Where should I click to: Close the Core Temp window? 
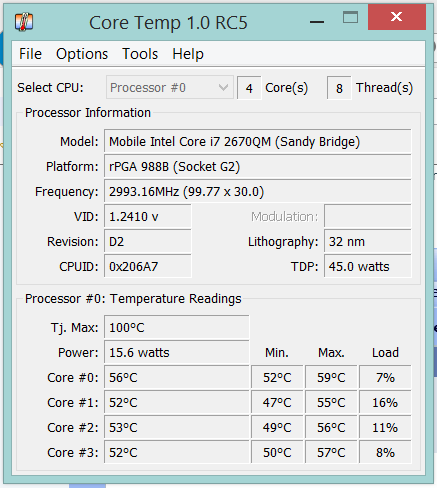tap(397, 17)
